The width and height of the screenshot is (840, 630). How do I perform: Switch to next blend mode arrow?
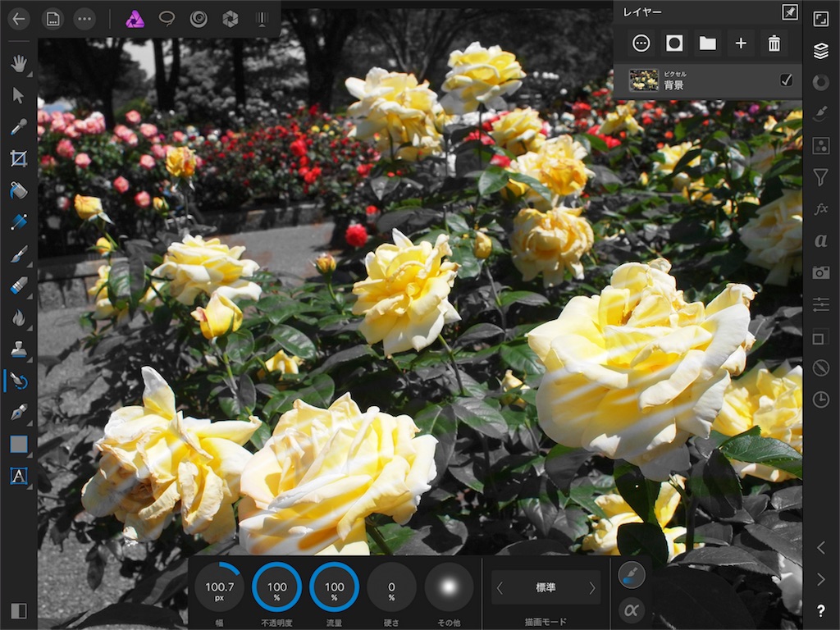(592, 588)
